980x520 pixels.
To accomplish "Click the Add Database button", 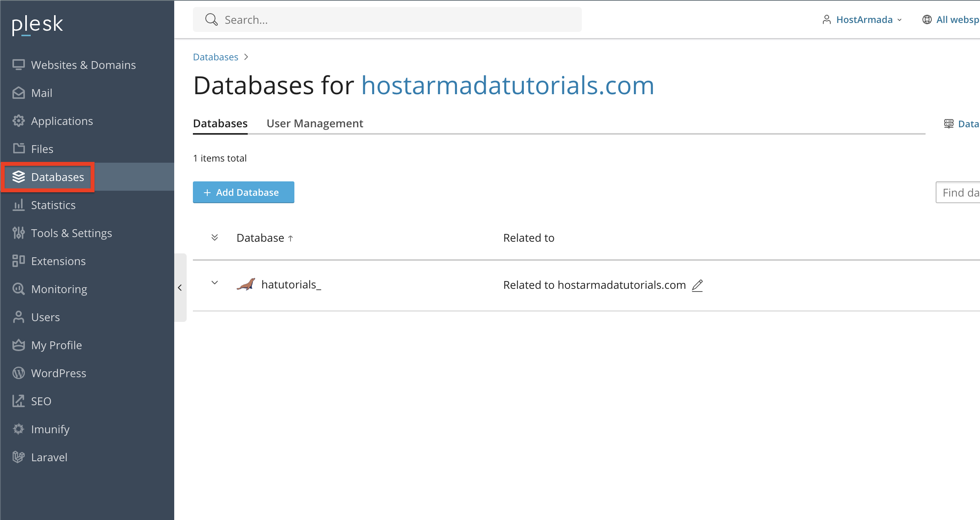I will click(x=243, y=192).
